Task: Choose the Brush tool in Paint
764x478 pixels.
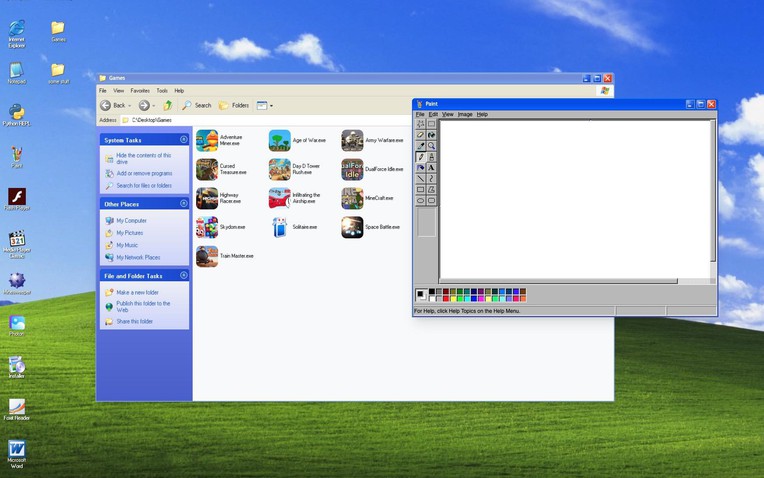Action: [x=431, y=157]
